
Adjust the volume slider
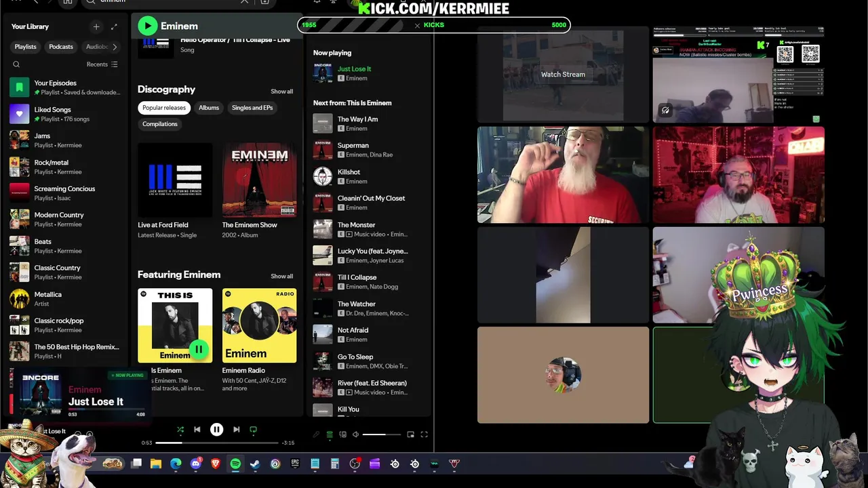[x=383, y=434]
